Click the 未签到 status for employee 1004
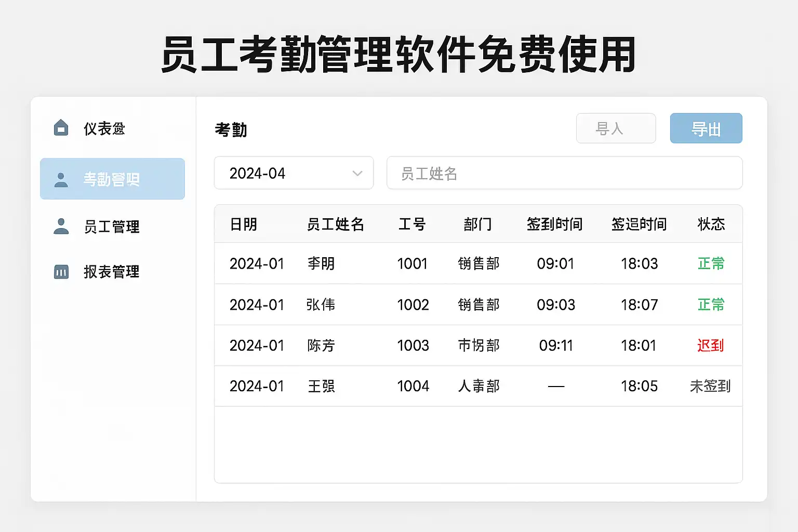Image resolution: width=798 pixels, height=532 pixels. point(710,386)
